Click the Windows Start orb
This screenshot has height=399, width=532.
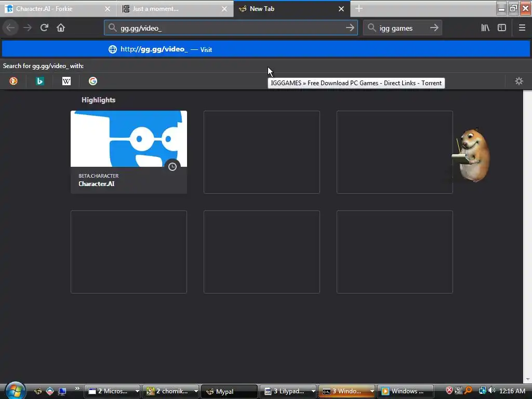click(x=15, y=390)
